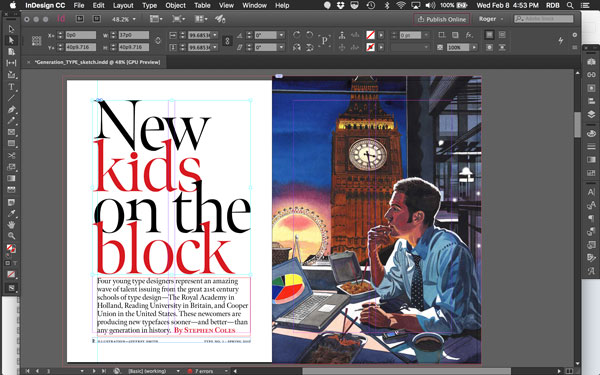This screenshot has height=375, width=600.
Task: Click the X position input field
Action: tap(80, 35)
